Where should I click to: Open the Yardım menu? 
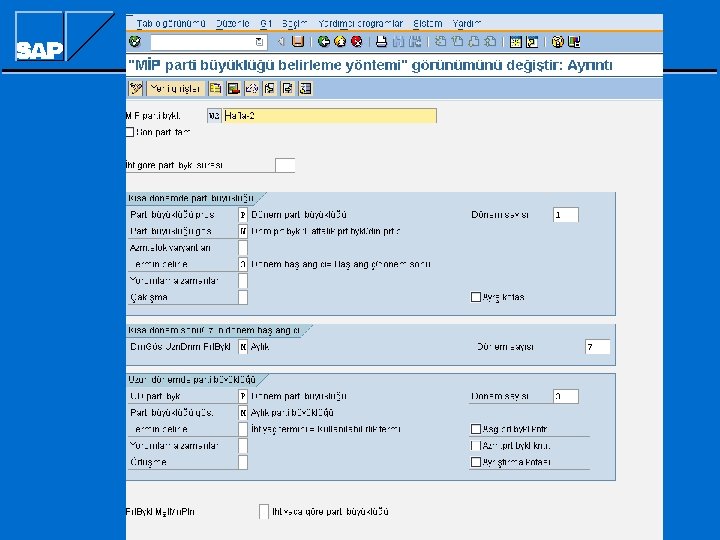click(x=467, y=23)
